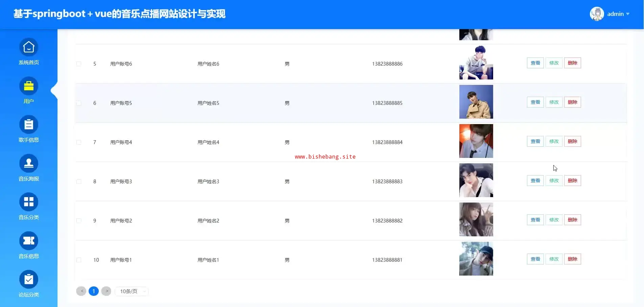This screenshot has height=307, width=644.
Task: Edit 用户账号6 with 修改
Action: click(x=554, y=63)
